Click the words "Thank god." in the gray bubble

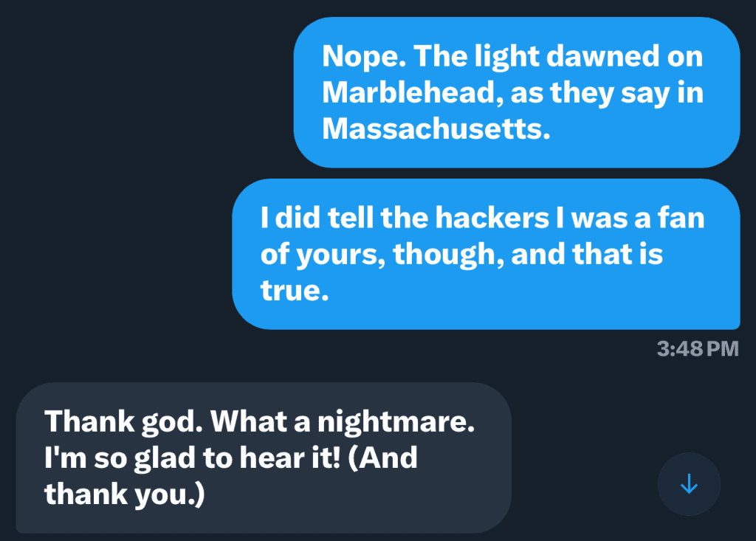(123, 421)
